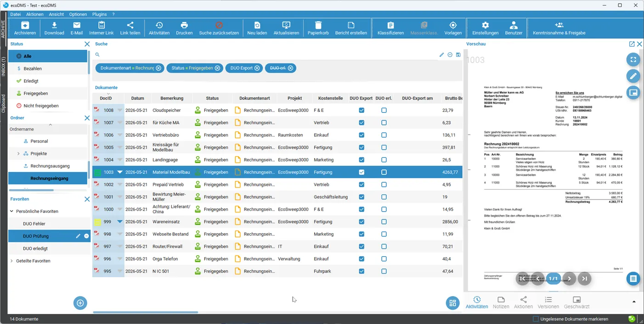Click the Benutzer toolbar icon
Viewport: 644px width, 324px height.
[514, 28]
